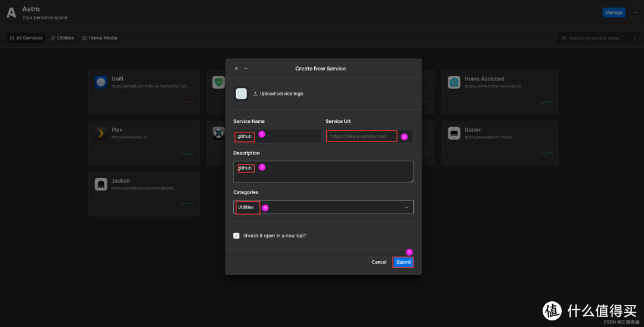Click the Manage button

click(614, 13)
